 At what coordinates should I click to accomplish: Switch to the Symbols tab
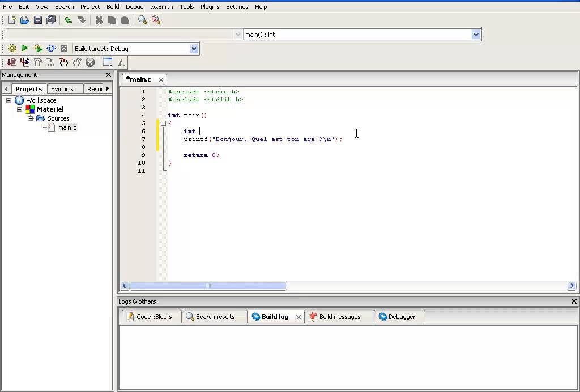click(62, 89)
